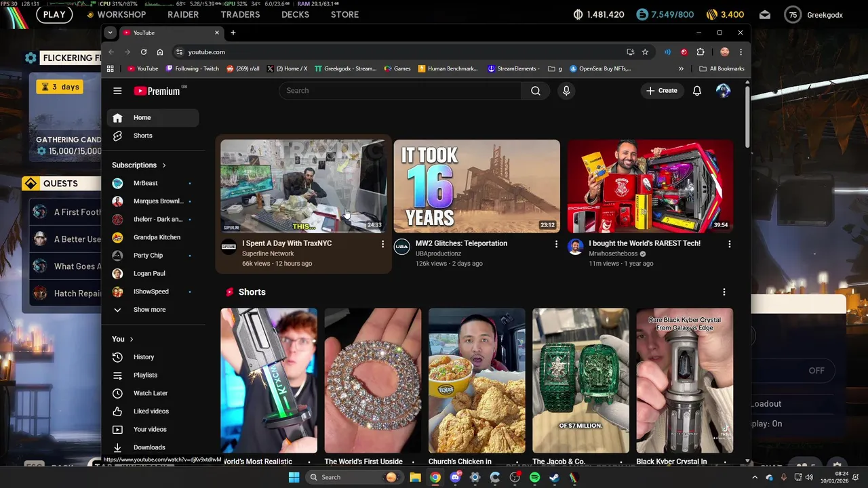Screen dimensions: 868x488
Task: Open the YouTube hamburger guide menu
Action: 117,91
